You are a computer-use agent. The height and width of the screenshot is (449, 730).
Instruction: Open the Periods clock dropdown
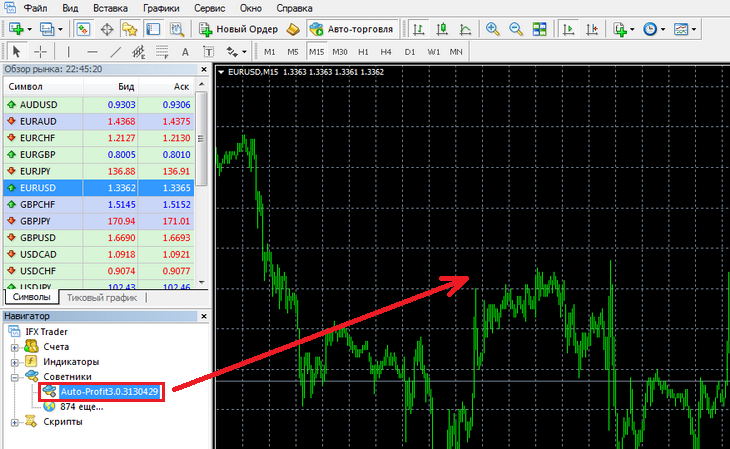653,29
